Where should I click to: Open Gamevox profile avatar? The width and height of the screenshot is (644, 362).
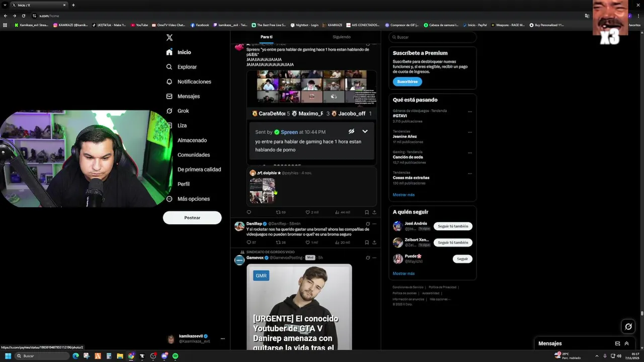tap(239, 260)
